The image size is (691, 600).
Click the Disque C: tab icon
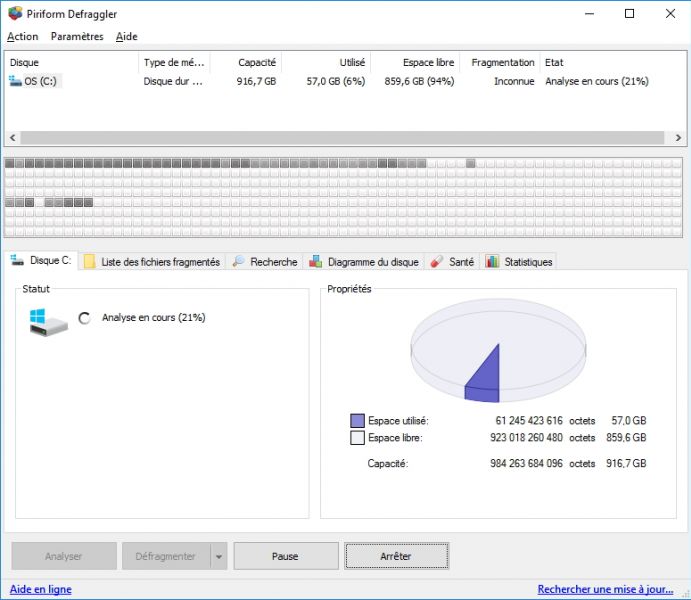coord(18,260)
